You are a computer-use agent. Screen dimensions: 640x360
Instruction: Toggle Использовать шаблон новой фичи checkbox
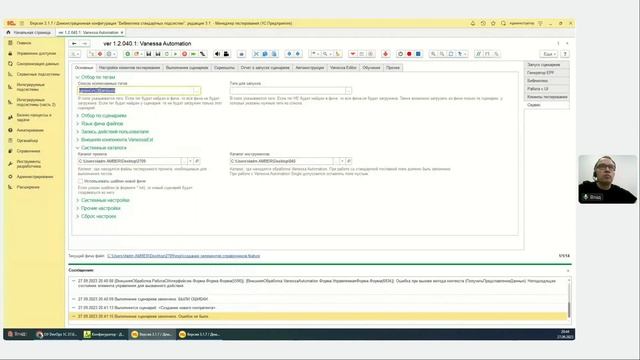click(x=80, y=181)
